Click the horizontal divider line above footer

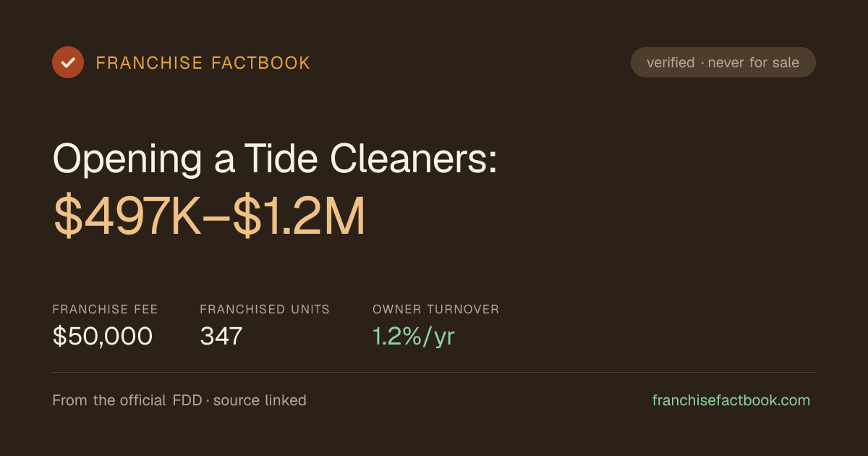tap(434, 372)
